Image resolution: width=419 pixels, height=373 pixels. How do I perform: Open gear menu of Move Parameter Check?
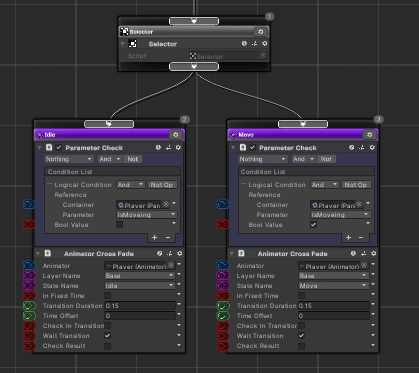pos(372,148)
